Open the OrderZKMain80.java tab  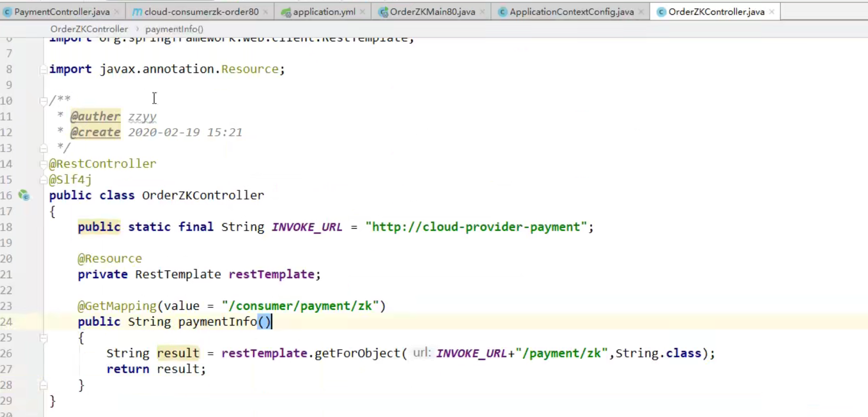coord(432,11)
